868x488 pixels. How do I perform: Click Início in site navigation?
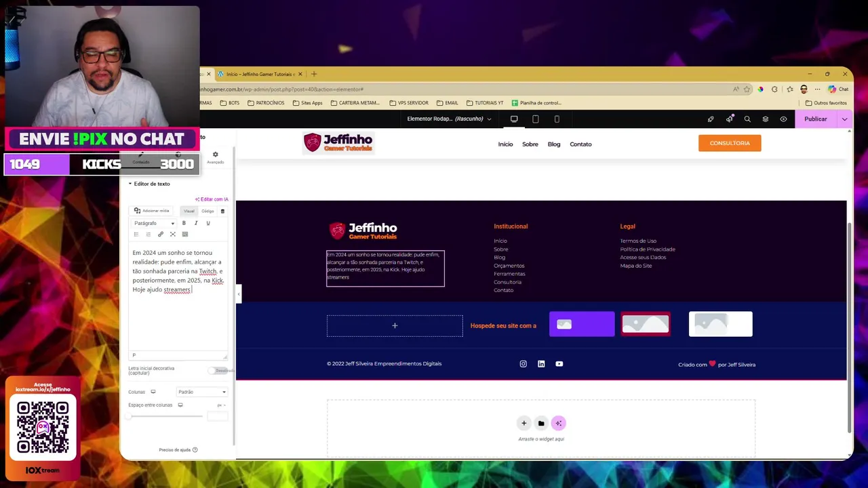click(x=505, y=144)
